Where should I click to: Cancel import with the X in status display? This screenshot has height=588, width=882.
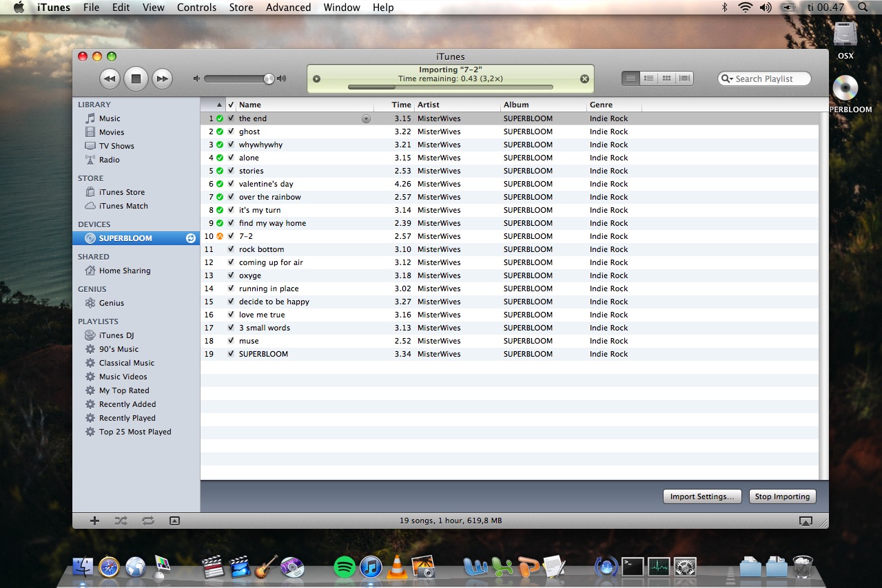(584, 78)
